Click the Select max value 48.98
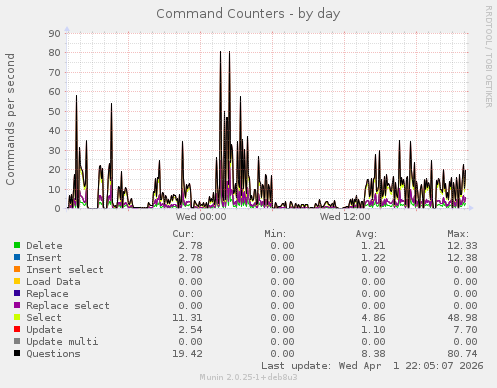The height and width of the screenshot is (388, 497). 462,318
